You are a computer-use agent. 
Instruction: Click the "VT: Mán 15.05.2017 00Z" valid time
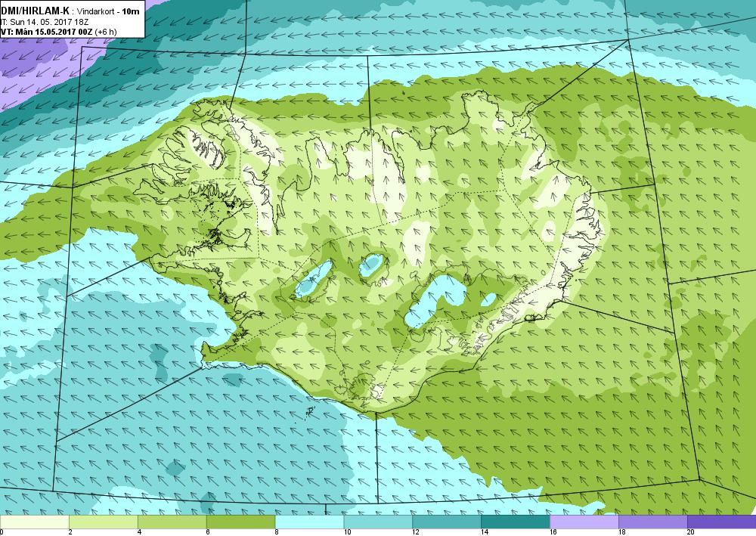click(x=47, y=33)
